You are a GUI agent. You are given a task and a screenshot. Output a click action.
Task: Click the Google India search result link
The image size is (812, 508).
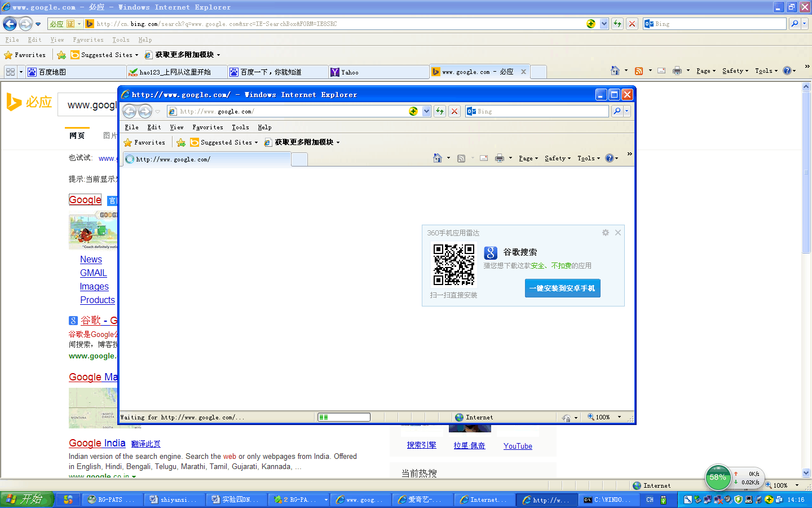click(x=97, y=443)
